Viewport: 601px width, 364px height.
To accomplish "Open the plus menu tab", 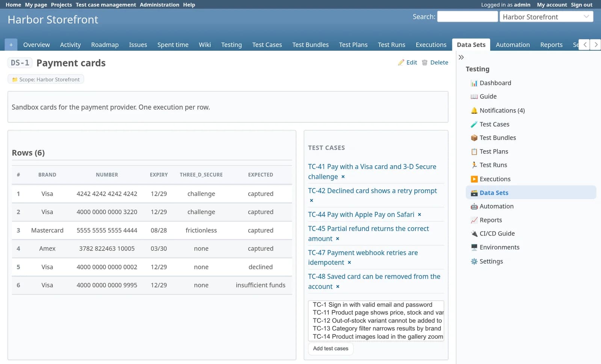I will [11, 45].
